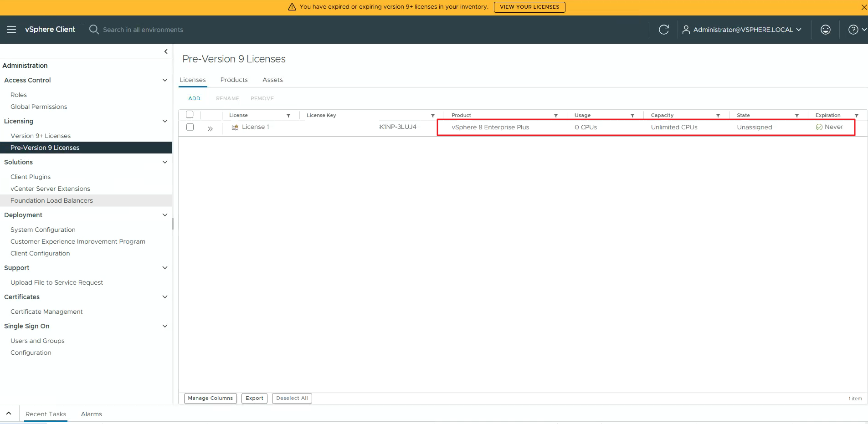
Task: Collapse the Support section
Action: pos(165,268)
